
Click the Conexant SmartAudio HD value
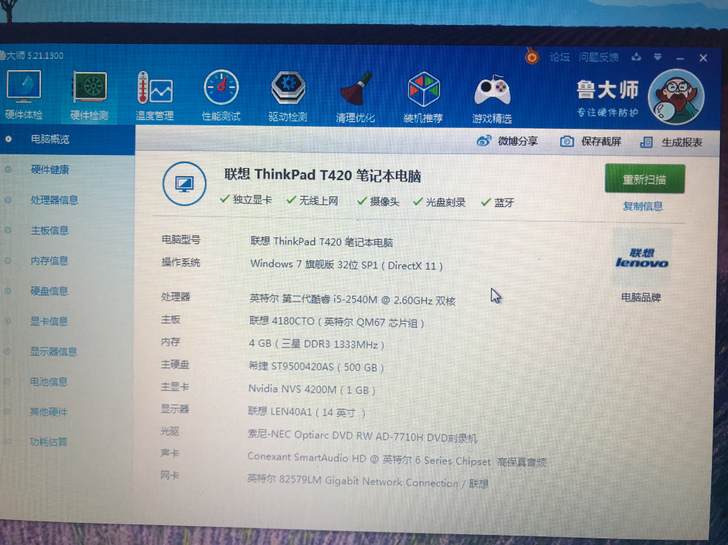396,459
